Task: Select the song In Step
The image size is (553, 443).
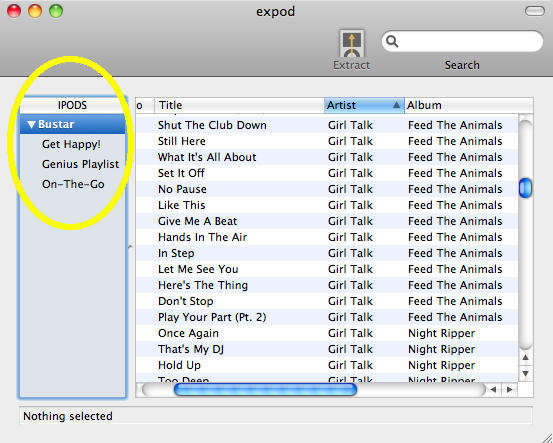Action: click(176, 253)
